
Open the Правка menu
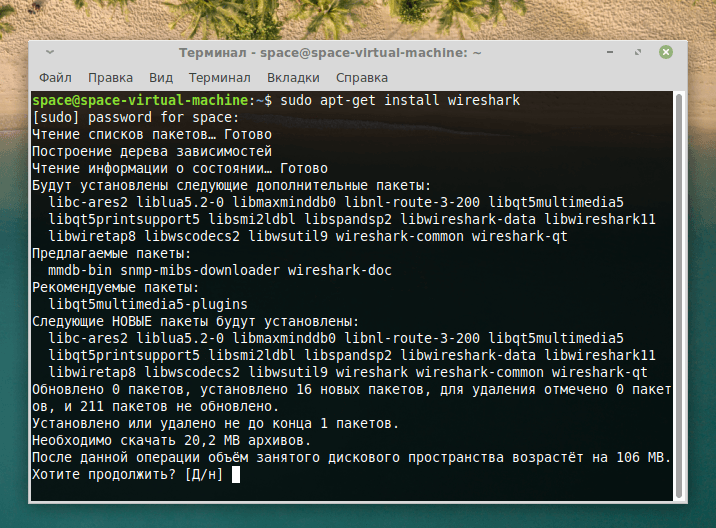(x=110, y=78)
